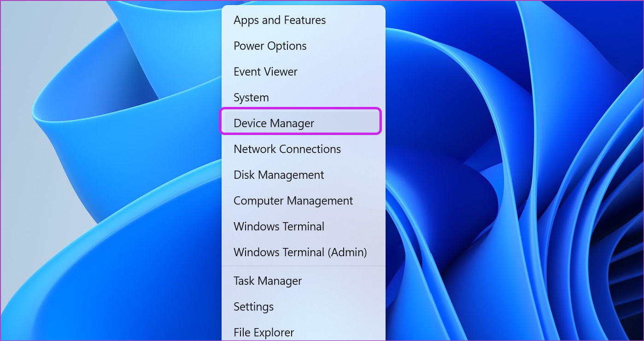This screenshot has width=644, height=341.
Task: Open Network Connections
Action: pyautogui.click(x=303, y=149)
